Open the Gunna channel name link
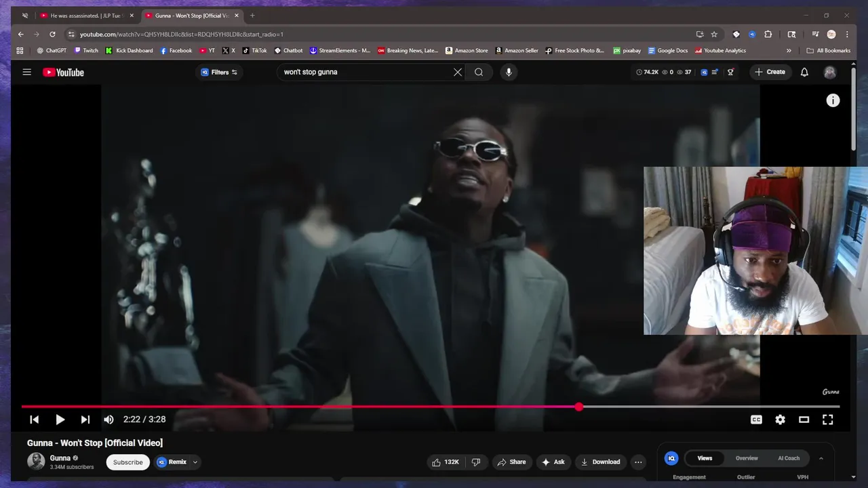Viewport: 868px width, 488px height. coord(60,458)
